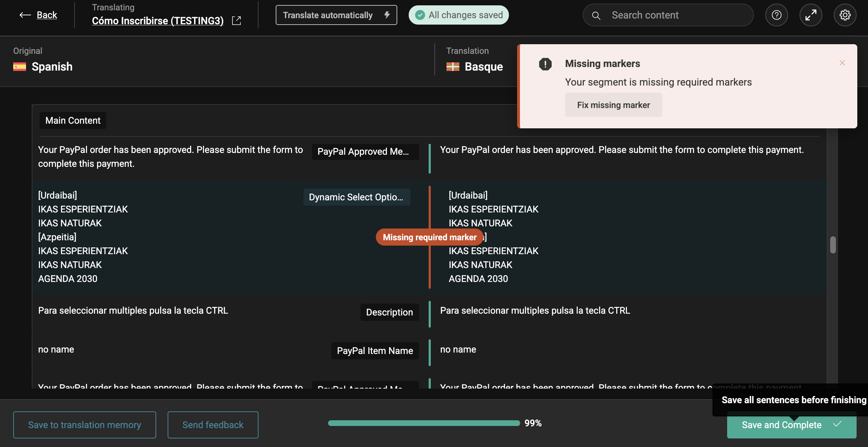Select the Dynamic Select Options field label
Image resolution: width=868 pixels, height=447 pixels.
tap(356, 197)
